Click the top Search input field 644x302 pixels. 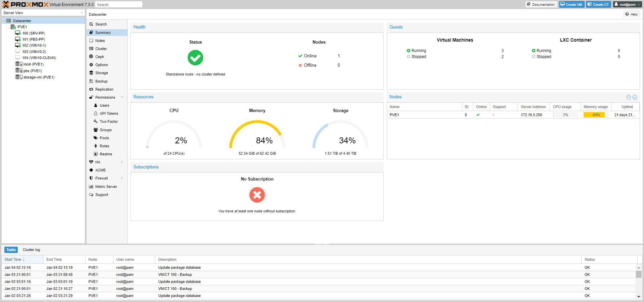(x=119, y=5)
